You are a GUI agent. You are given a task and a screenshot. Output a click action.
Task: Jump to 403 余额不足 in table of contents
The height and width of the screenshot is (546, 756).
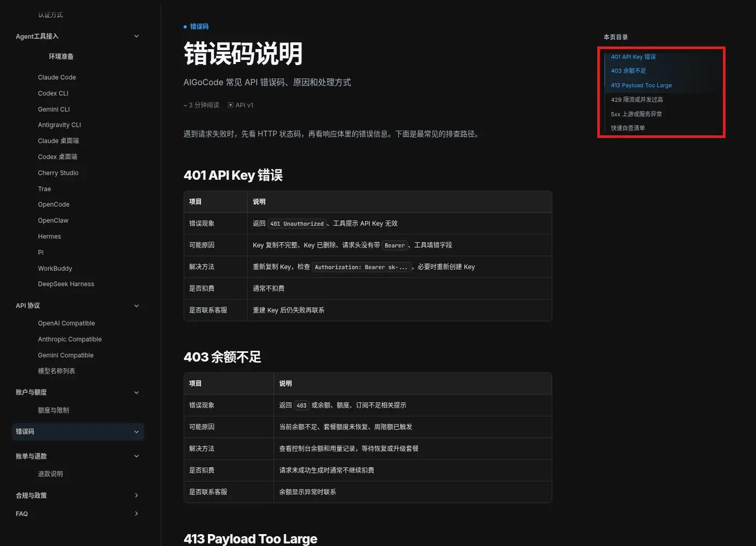pos(628,71)
